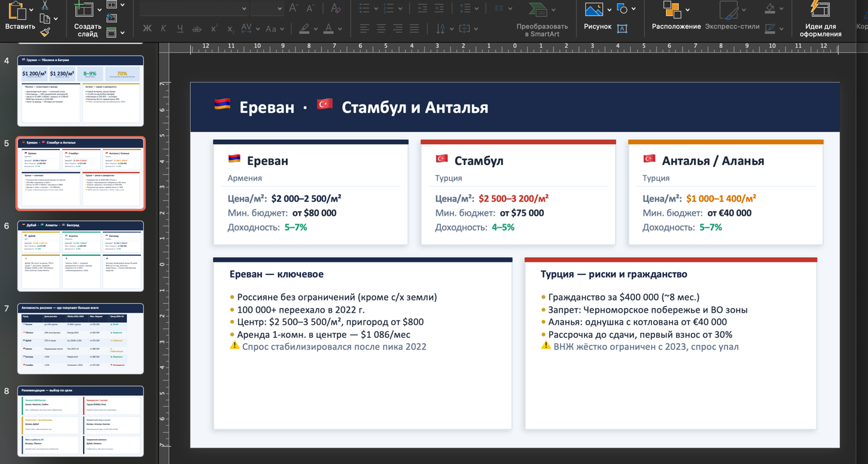Viewport: 868px width, 464px height.
Task: Click the text direction icon
Action: click(440, 28)
